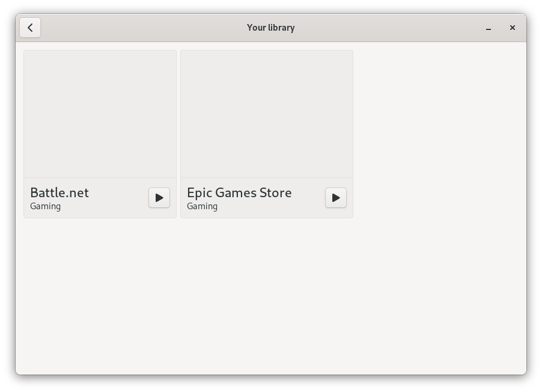Click the gap between the two program cards
The width and height of the screenshot is (542, 392).
tap(178, 133)
